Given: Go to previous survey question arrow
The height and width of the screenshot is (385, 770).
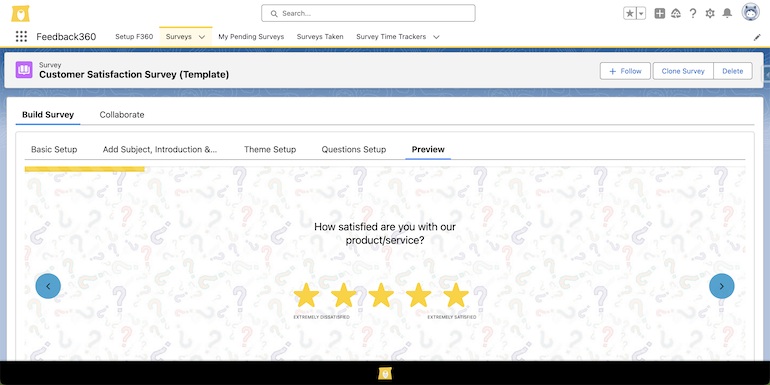Looking at the screenshot, I should pyautogui.click(x=48, y=286).
